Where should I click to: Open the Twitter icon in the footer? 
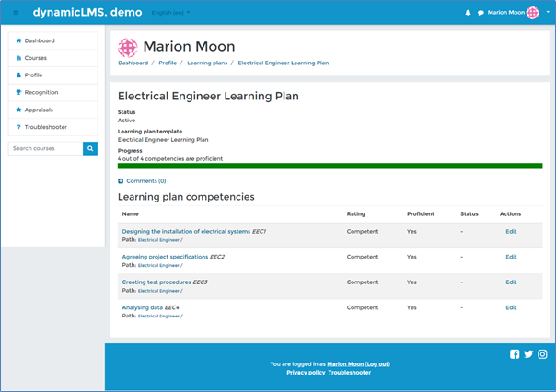pos(528,354)
